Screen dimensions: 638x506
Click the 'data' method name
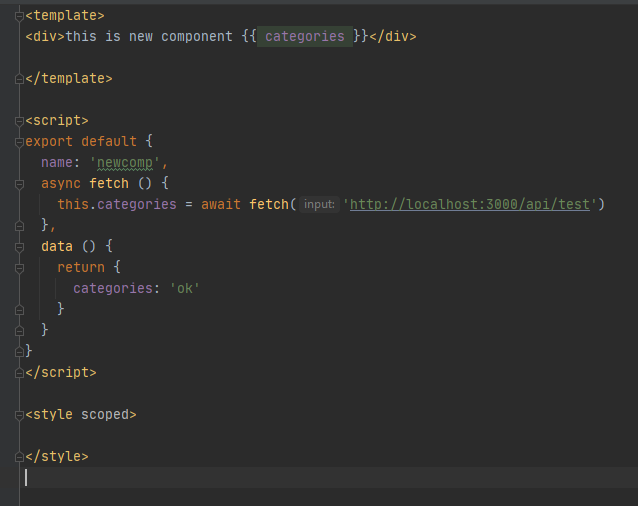click(x=57, y=246)
